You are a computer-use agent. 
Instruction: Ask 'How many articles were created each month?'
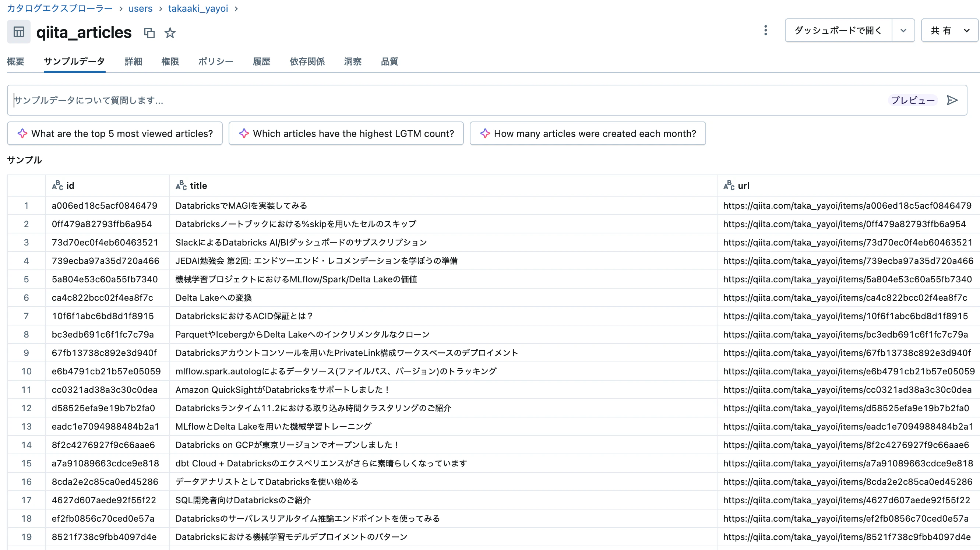(588, 134)
